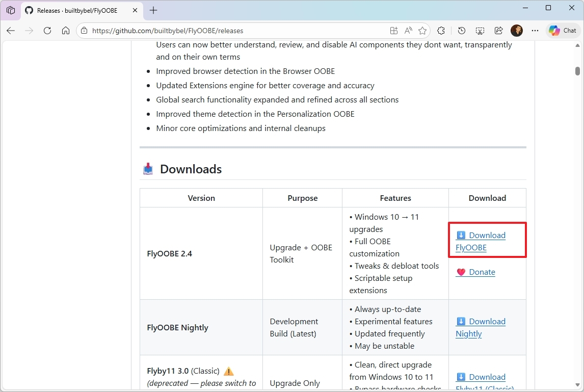Add this page to favorites via star icon
This screenshot has height=392, width=584.
pyautogui.click(x=422, y=31)
